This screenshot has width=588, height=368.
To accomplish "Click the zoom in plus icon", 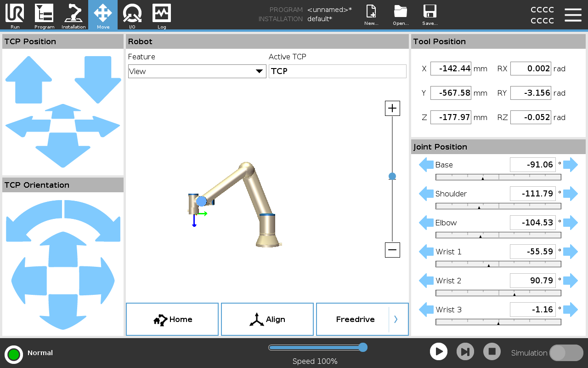I will [x=392, y=109].
